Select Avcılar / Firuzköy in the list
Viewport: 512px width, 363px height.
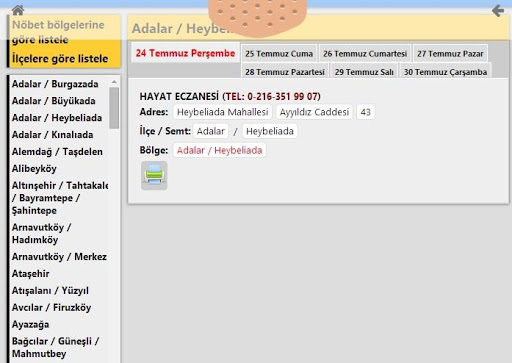[x=51, y=308]
